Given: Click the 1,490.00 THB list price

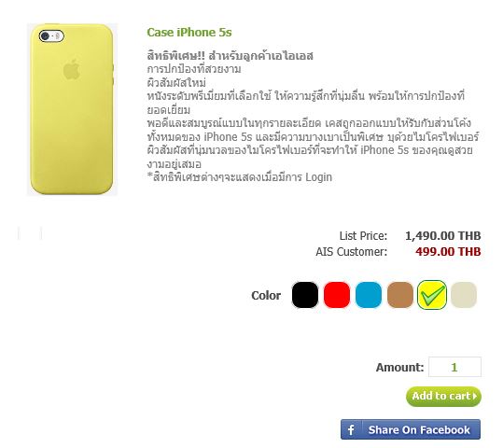Looking at the screenshot, I should tap(443, 236).
